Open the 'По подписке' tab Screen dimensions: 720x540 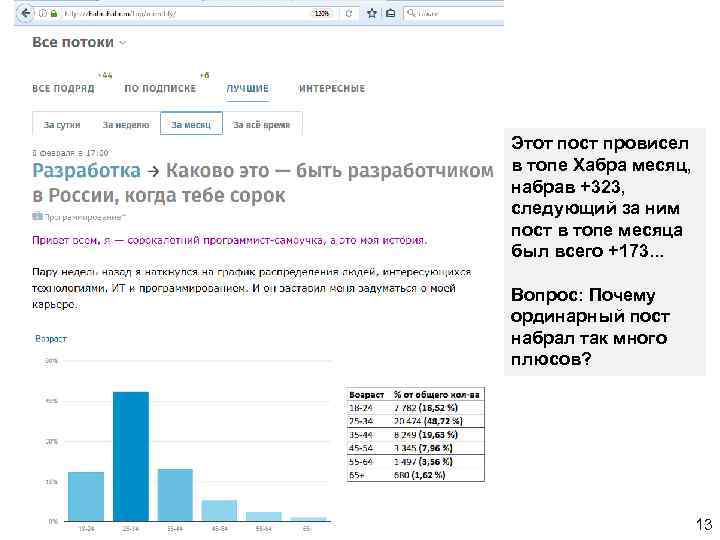(160, 89)
